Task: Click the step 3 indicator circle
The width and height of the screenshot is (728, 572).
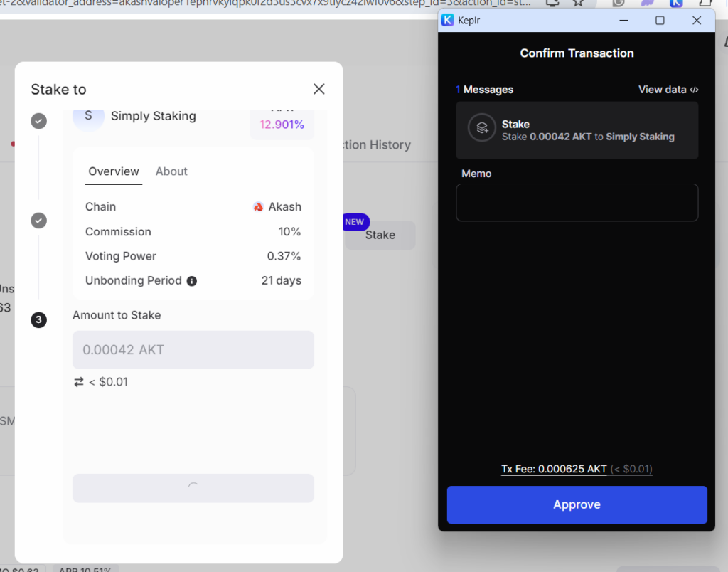Action: (39, 320)
